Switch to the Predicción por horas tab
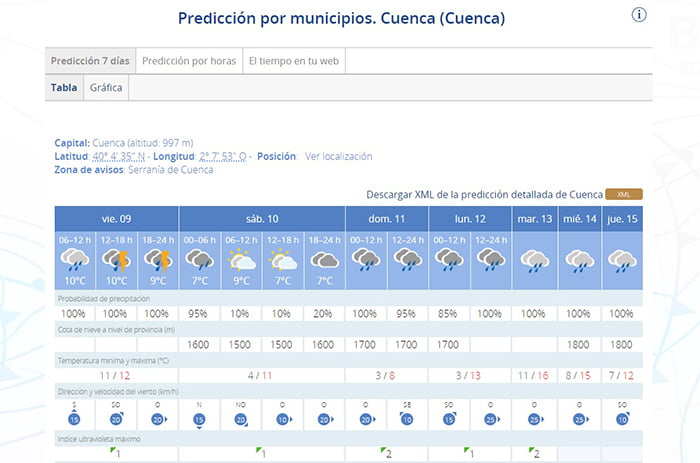This screenshot has height=463, width=700. click(x=189, y=61)
